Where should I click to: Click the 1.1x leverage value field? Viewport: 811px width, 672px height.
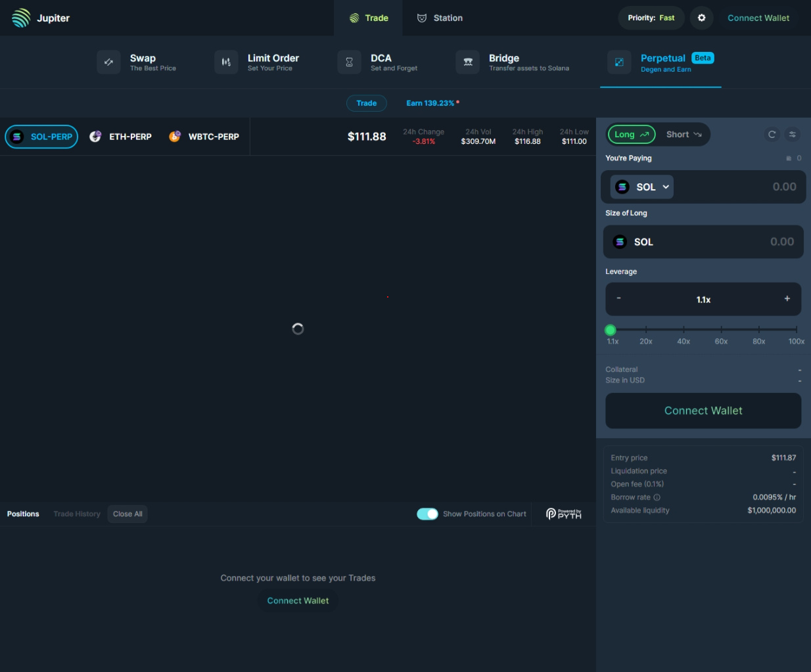coord(703,300)
